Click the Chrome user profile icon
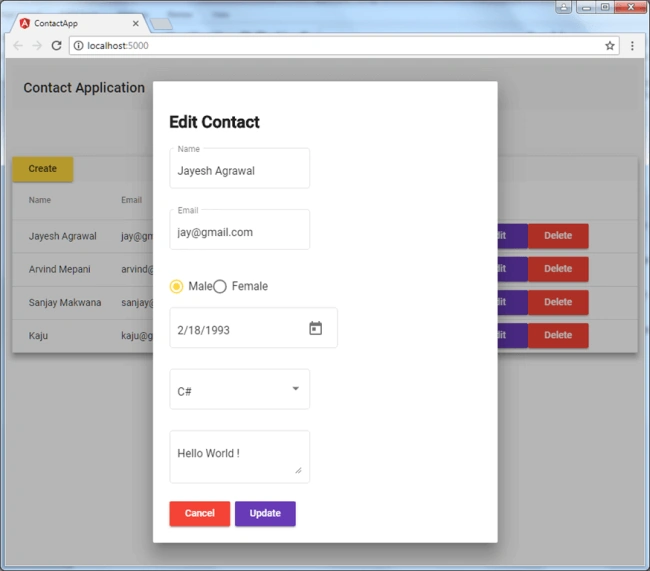 pyautogui.click(x=563, y=7)
